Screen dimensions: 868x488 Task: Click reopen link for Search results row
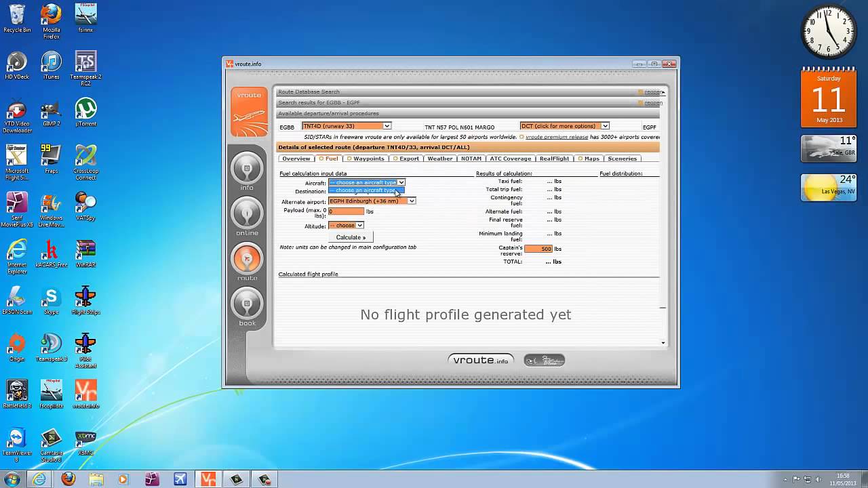pos(652,103)
